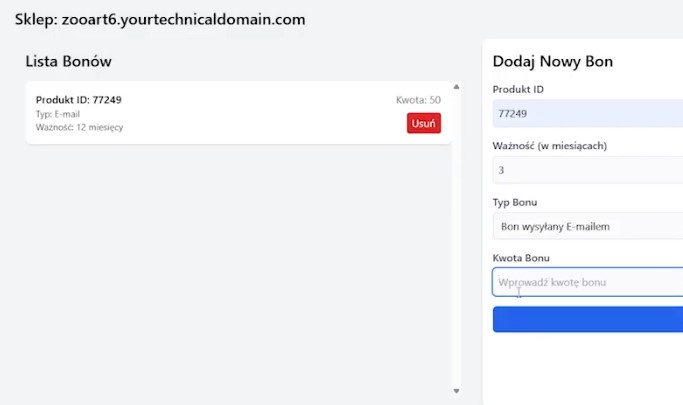683x405 pixels.
Task: Click "Ważność: 12 miesięcy" in the voucher card
Action: [x=79, y=127]
